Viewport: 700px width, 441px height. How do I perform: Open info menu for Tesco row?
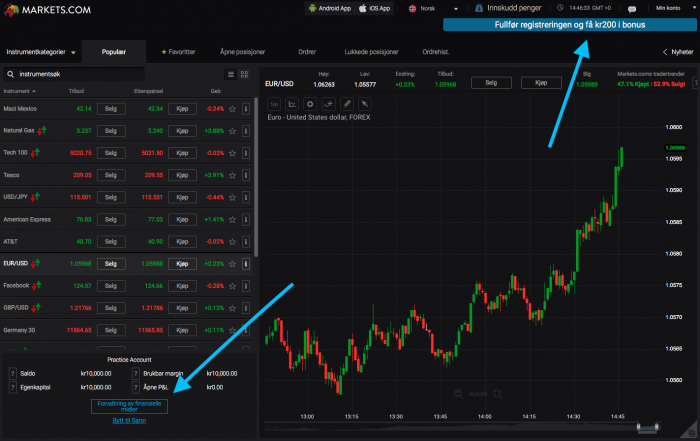pyautogui.click(x=246, y=175)
